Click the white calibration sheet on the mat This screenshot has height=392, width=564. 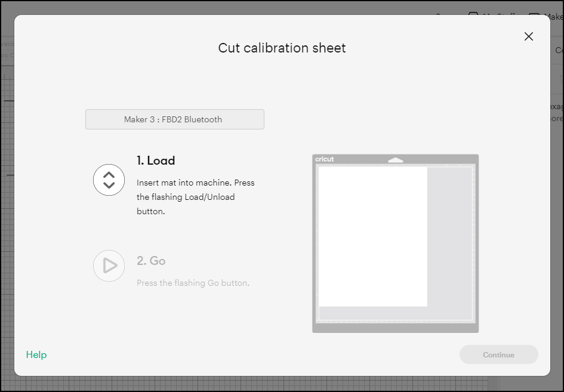click(x=373, y=236)
